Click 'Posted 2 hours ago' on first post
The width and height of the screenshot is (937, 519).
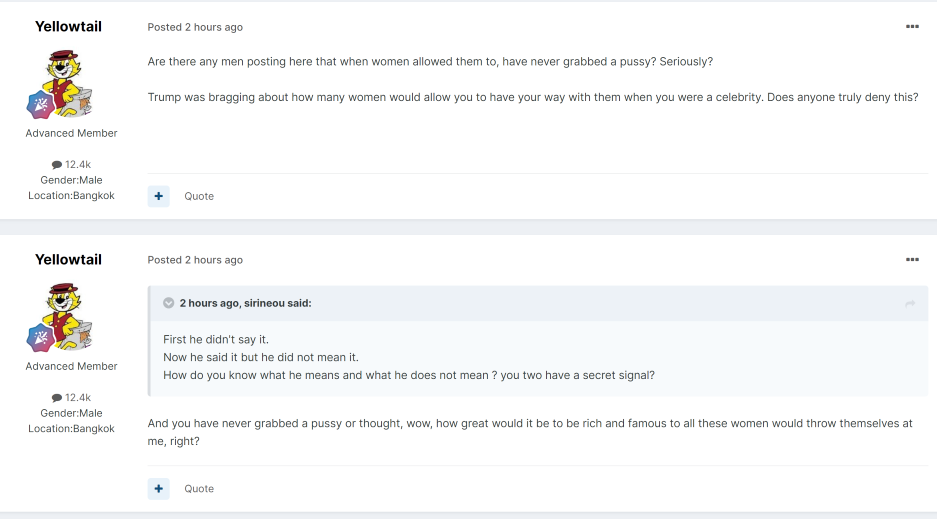point(195,27)
